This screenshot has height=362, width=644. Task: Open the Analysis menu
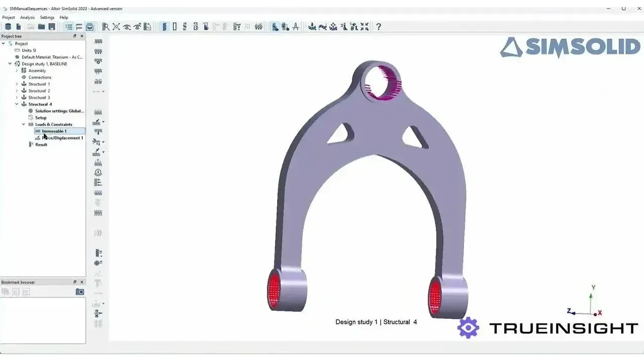click(27, 17)
